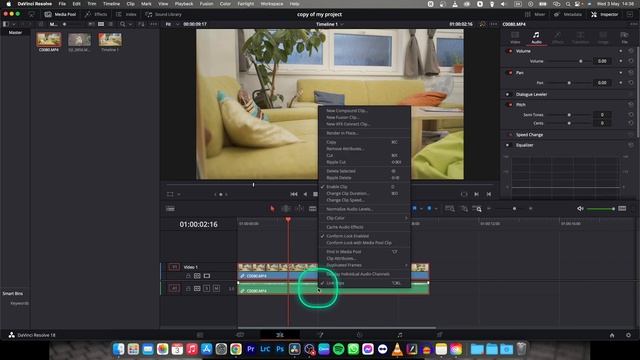Click the Pan value field
The image size is (640, 360).
point(602,83)
